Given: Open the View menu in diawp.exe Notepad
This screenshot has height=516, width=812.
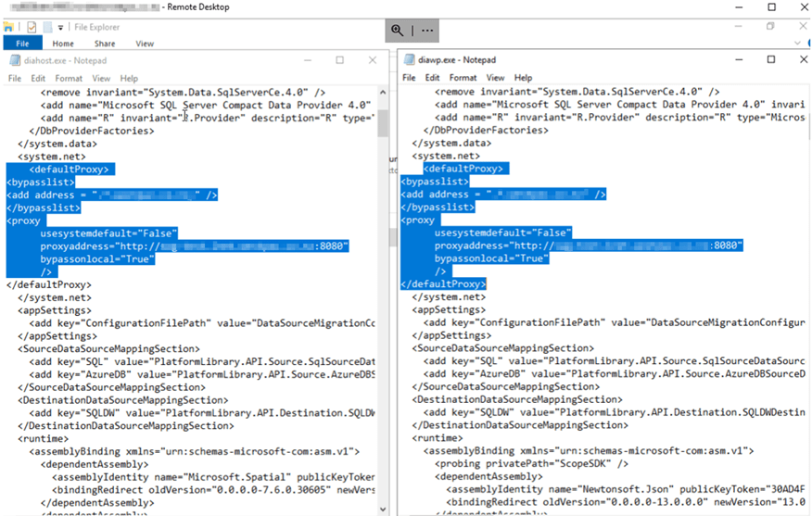Looking at the screenshot, I should tap(496, 78).
